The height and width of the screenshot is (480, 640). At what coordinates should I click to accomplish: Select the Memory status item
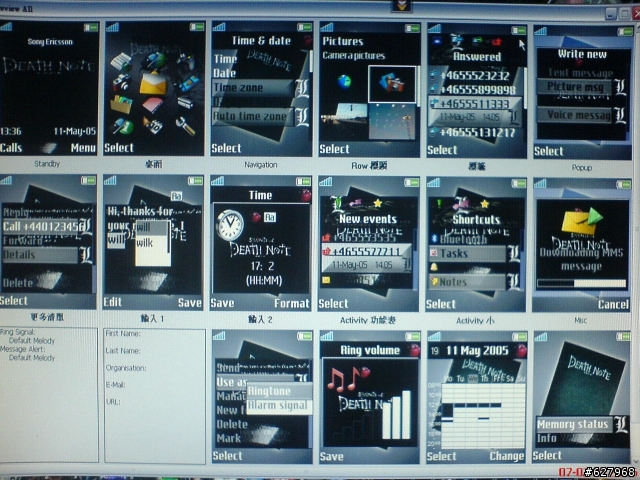point(573,424)
